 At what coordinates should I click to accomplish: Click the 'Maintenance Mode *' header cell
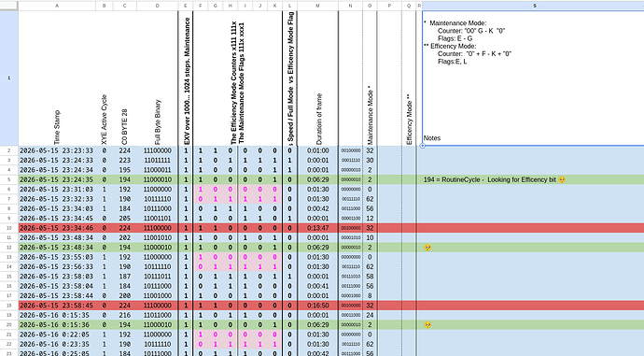click(370, 78)
